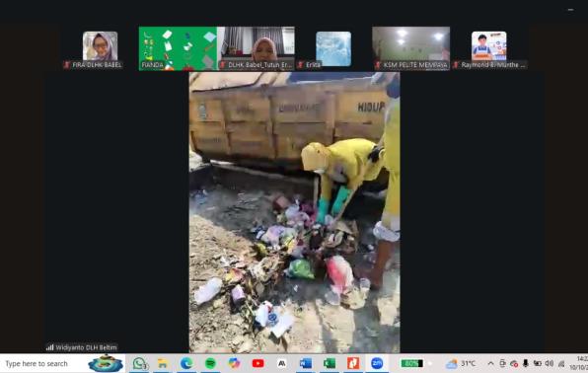588x373 pixels.
Task: Open YouTube from the taskbar
Action: 258,363
